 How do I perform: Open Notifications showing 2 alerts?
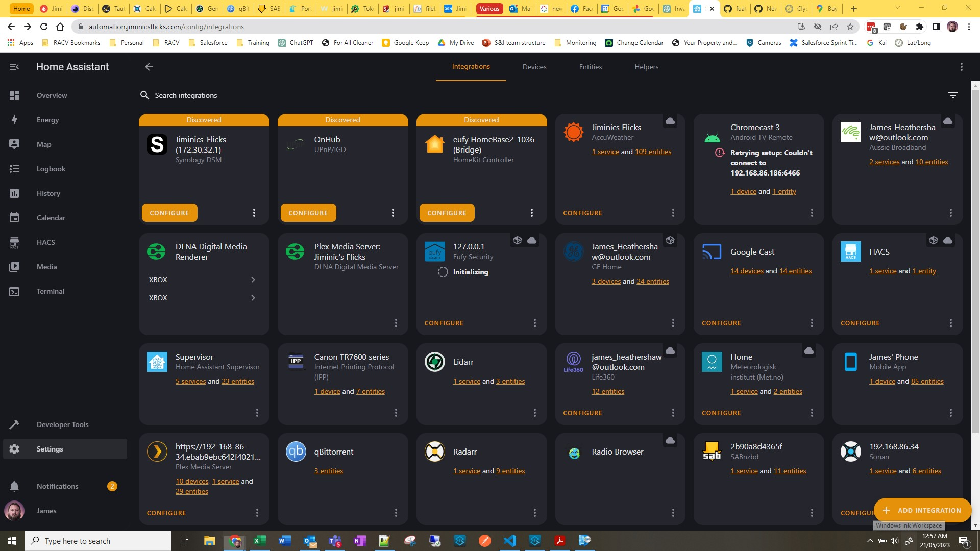coord(57,486)
